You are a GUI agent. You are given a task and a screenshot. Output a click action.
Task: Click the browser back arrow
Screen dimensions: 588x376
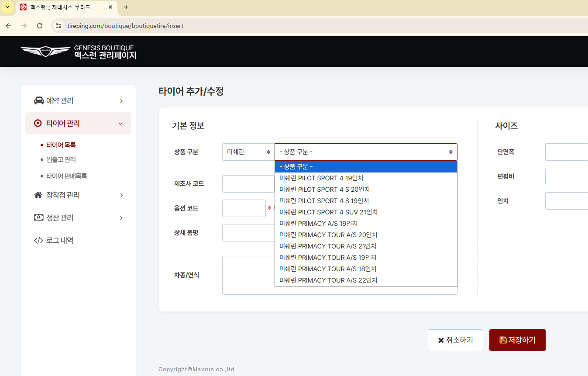pos(8,26)
